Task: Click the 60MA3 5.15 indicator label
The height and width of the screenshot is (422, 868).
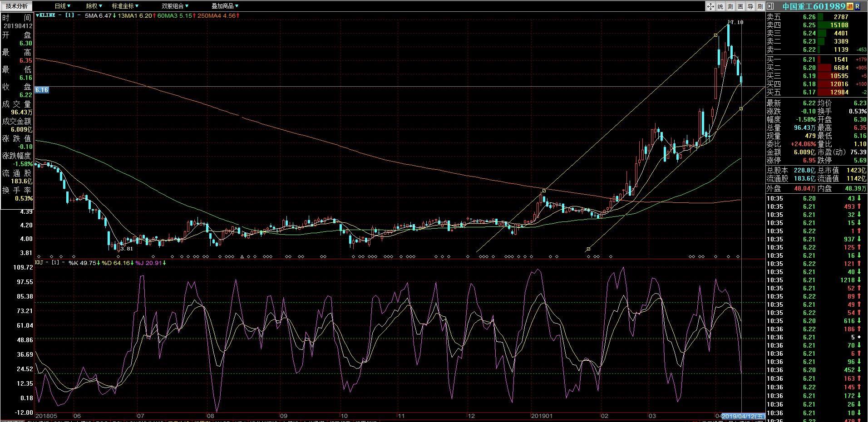Action: click(x=176, y=15)
